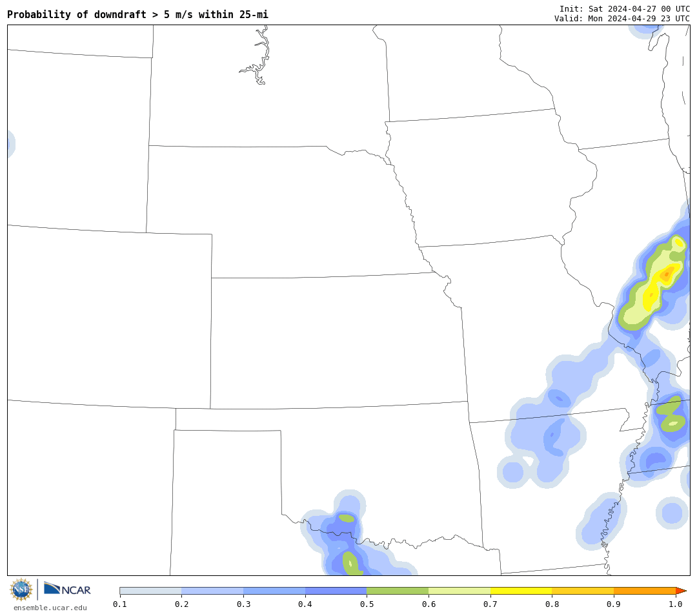The width and height of the screenshot is (697, 616).
Task: Click the 0.8–0.9 gold colorbar segment
Action: [x=583, y=591]
